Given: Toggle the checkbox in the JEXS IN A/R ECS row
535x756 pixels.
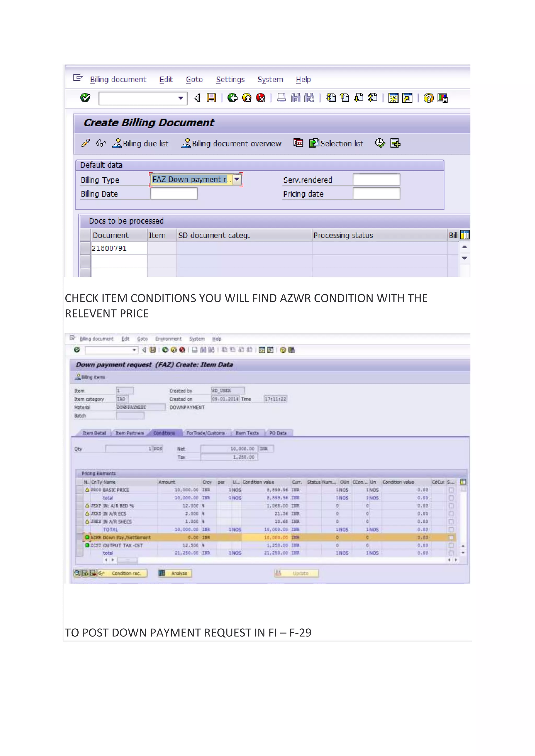Looking at the screenshot, I should (x=451, y=514).
